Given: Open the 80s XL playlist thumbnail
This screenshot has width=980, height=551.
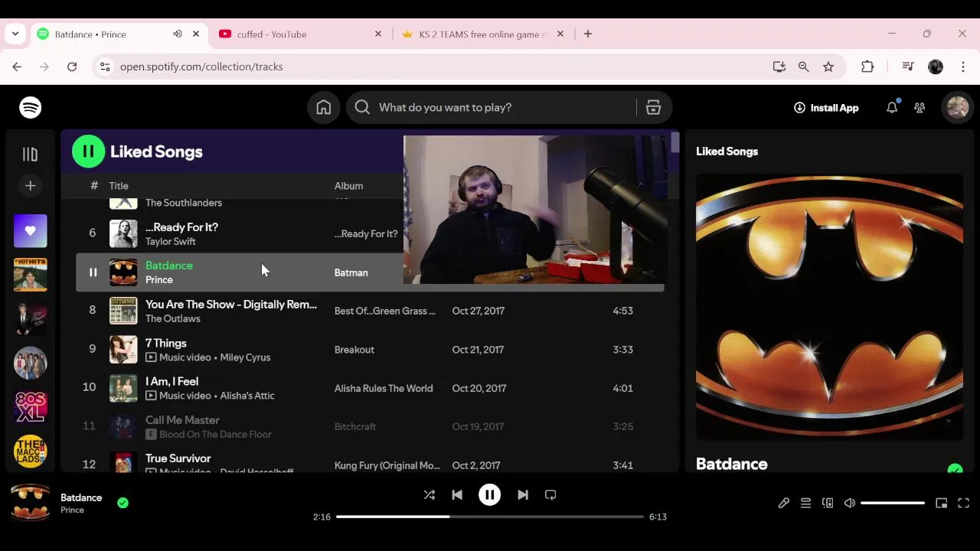Looking at the screenshot, I should [31, 407].
